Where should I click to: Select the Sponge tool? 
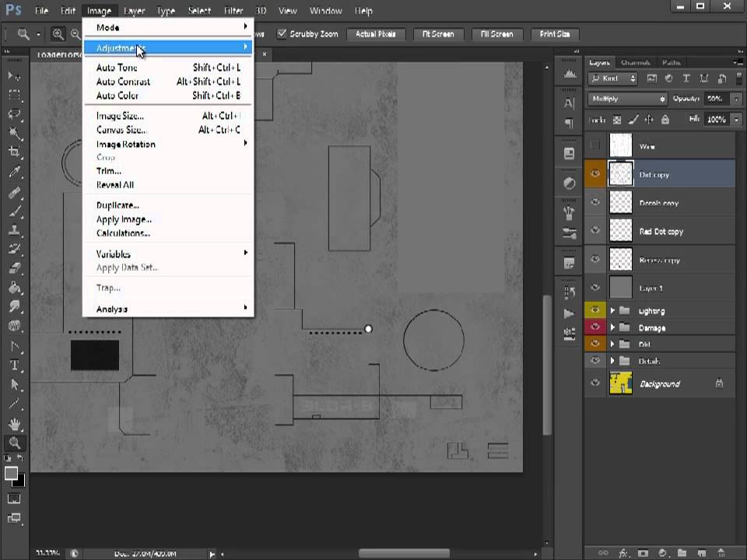14,326
